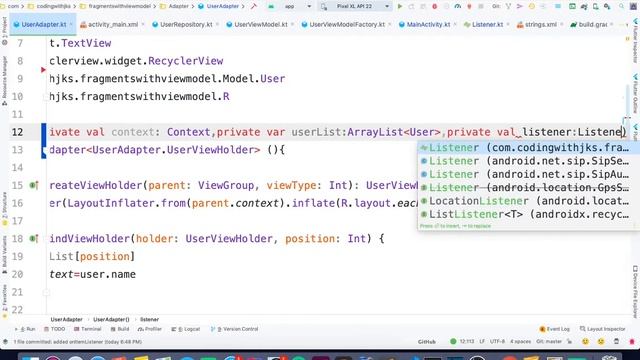Open the Structure tool window on left strip

pyautogui.click(x=4, y=209)
